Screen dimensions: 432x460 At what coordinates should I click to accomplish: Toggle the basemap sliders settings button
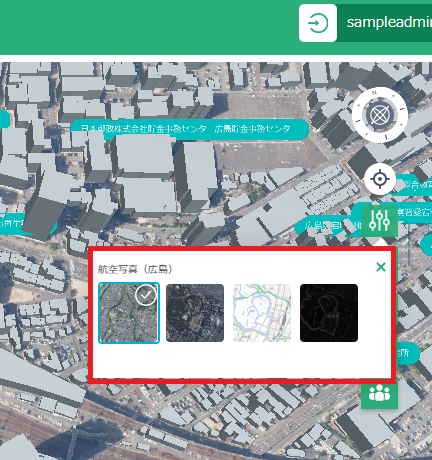click(x=379, y=220)
